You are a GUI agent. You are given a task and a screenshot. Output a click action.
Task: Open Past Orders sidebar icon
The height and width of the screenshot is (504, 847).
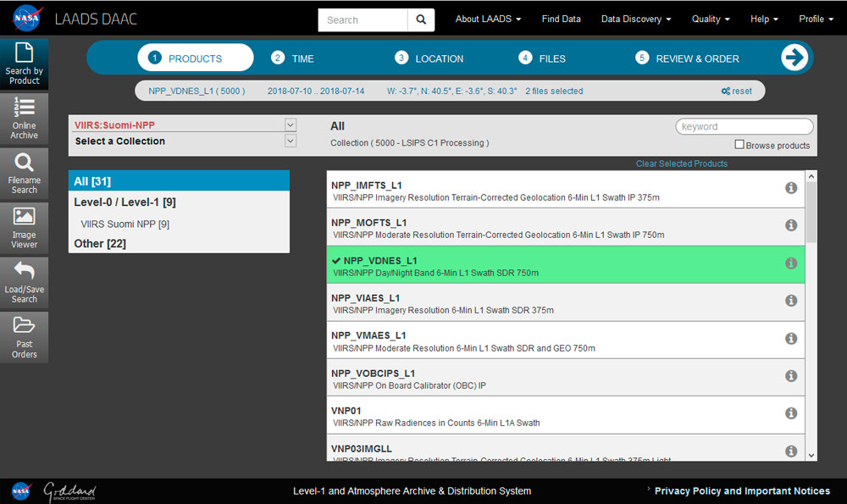[24, 336]
